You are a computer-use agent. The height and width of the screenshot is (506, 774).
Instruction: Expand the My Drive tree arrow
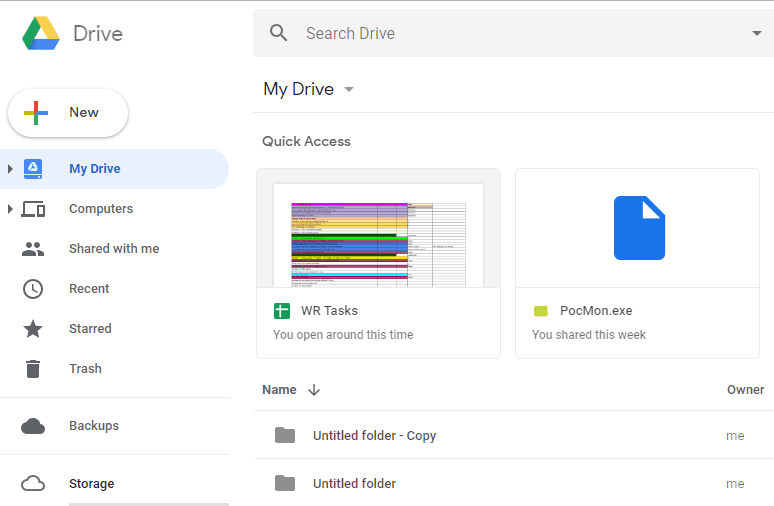click(10, 169)
